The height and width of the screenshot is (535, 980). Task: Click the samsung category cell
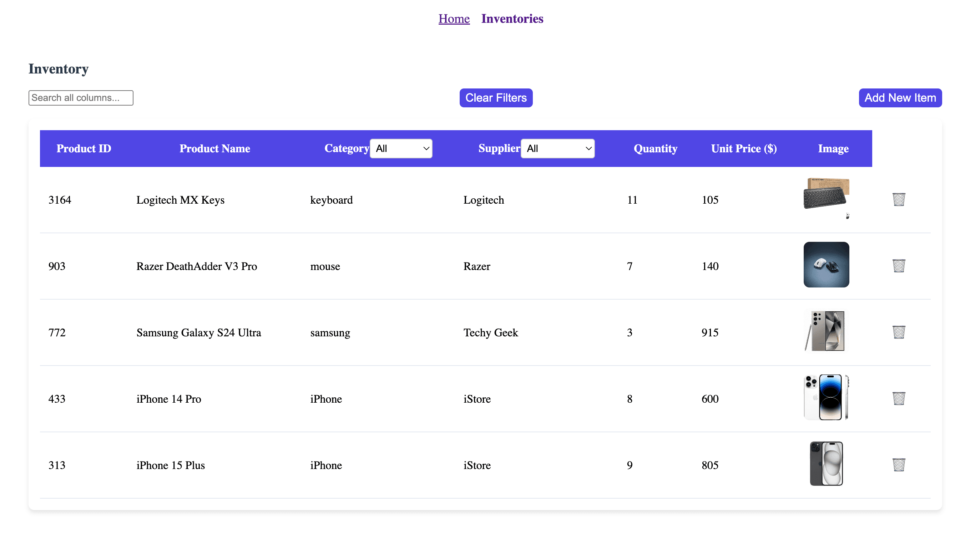[330, 333]
